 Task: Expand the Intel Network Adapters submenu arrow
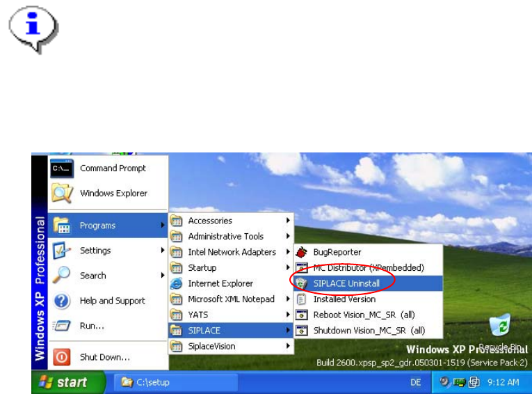click(288, 252)
